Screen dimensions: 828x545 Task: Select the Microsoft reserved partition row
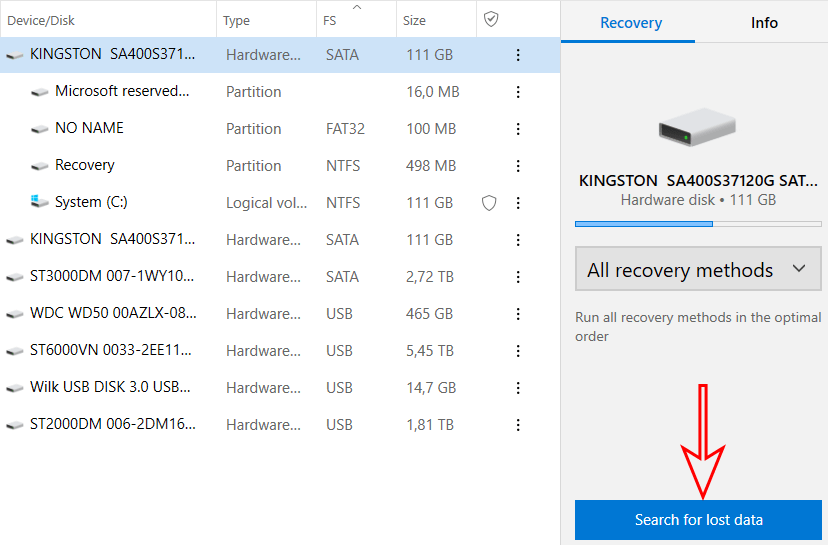pyautogui.click(x=280, y=92)
